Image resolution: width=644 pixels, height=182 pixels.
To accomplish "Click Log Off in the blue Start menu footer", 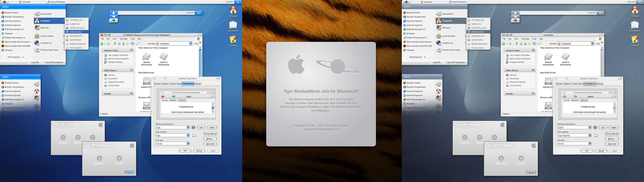I will [33, 62].
